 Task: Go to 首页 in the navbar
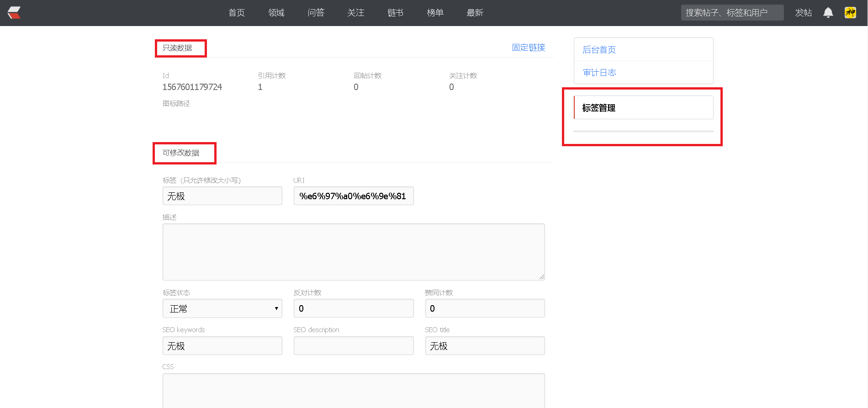pos(237,13)
